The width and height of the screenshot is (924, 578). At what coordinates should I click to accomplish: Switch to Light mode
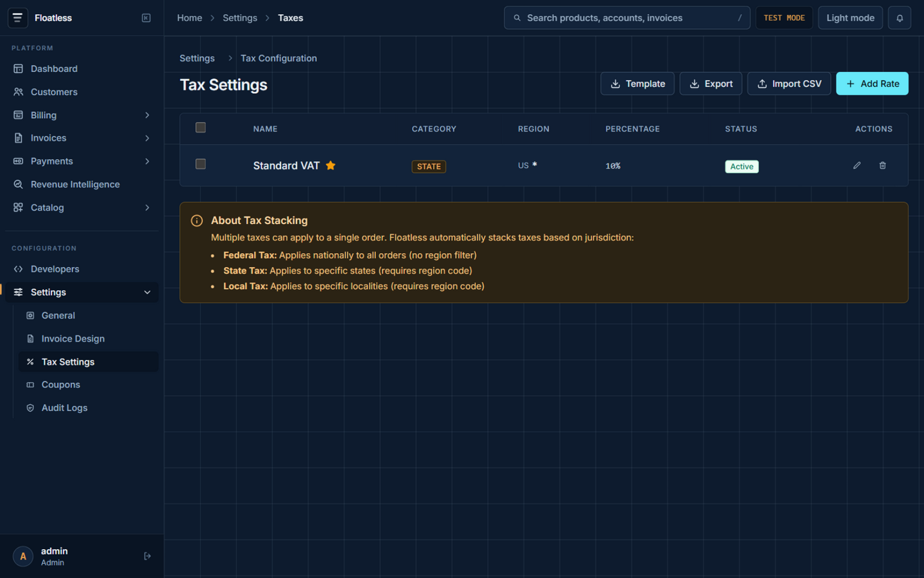pyautogui.click(x=850, y=18)
